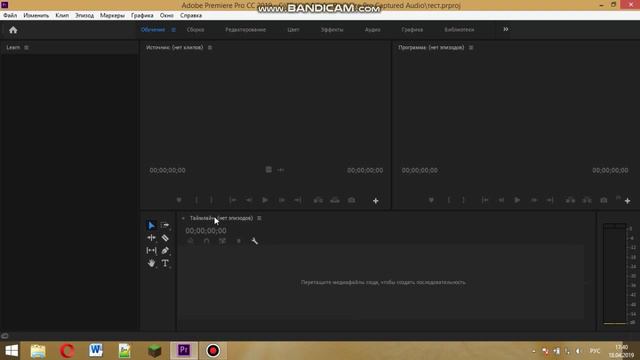This screenshot has height=360, width=640.
Task: Mark Out point in Source monitor
Action: (211, 200)
